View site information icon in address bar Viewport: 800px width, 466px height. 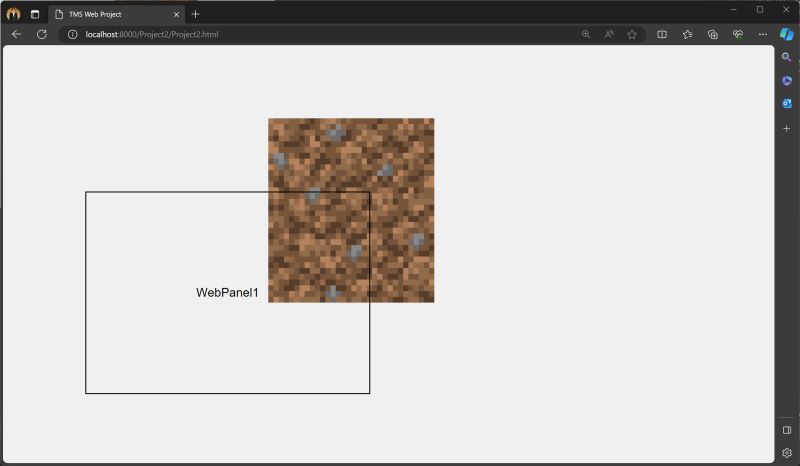(72, 34)
